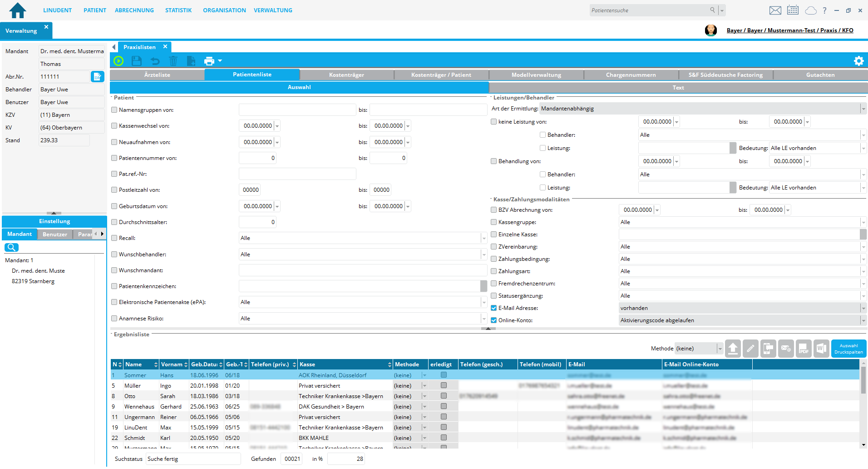Click the Auswahl Druckspalten button
868x469 pixels.
[848, 349]
